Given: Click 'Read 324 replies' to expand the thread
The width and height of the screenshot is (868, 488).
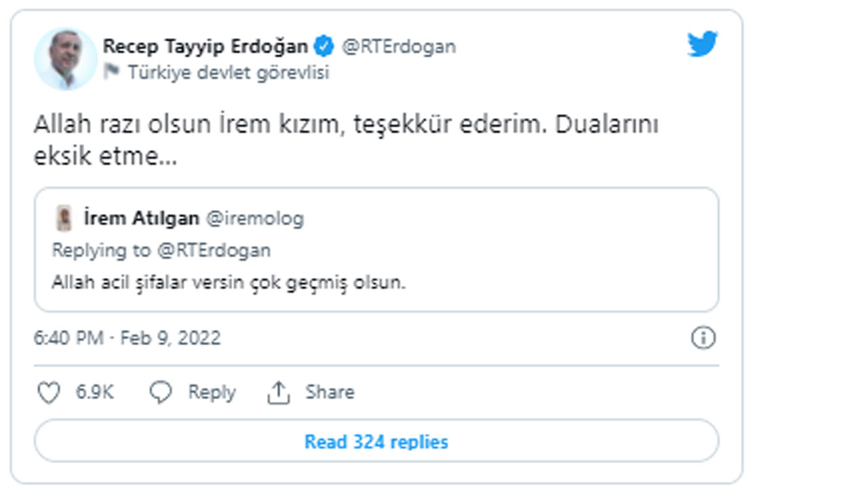Looking at the screenshot, I should tap(375, 441).
